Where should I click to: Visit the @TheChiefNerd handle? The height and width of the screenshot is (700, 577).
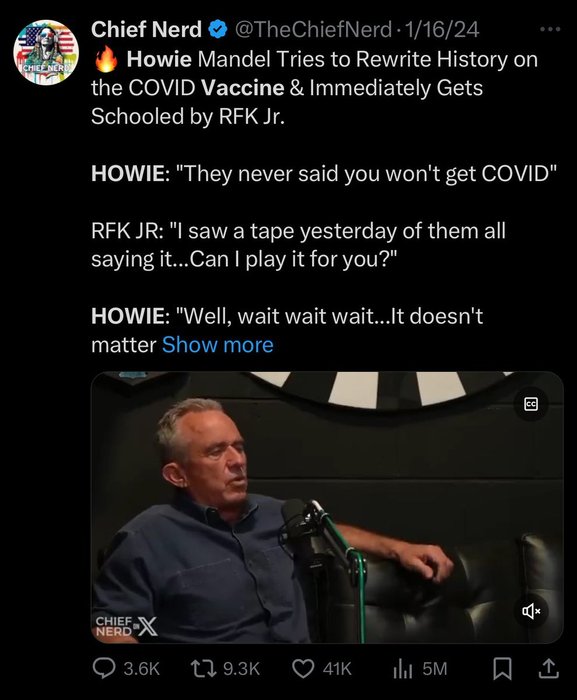(x=313, y=30)
